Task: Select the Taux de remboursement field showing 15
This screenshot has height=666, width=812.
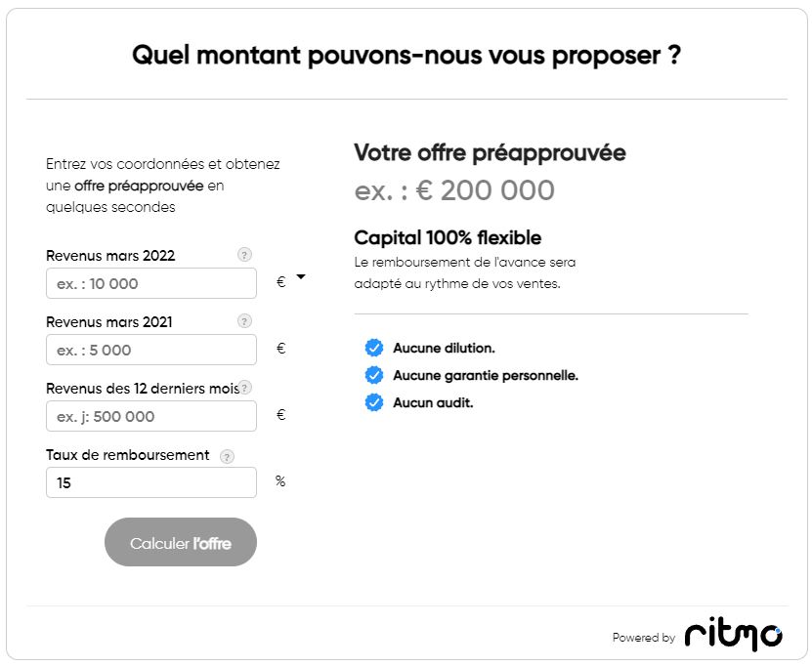Action: coord(151,482)
